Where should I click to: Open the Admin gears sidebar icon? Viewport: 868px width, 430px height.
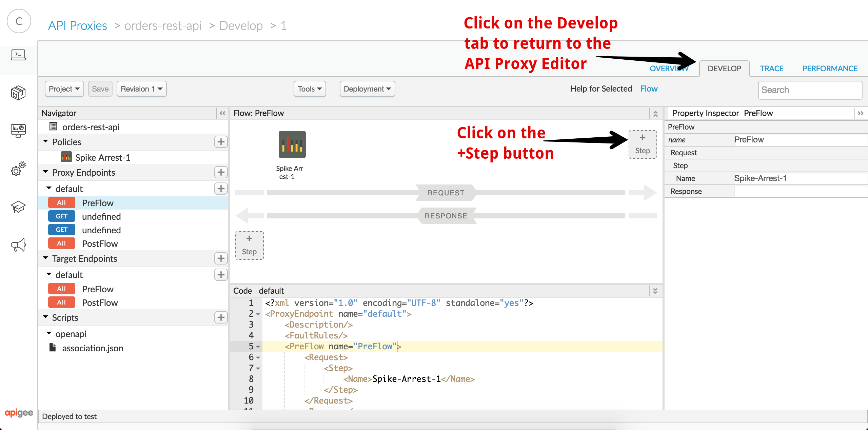pos(18,169)
